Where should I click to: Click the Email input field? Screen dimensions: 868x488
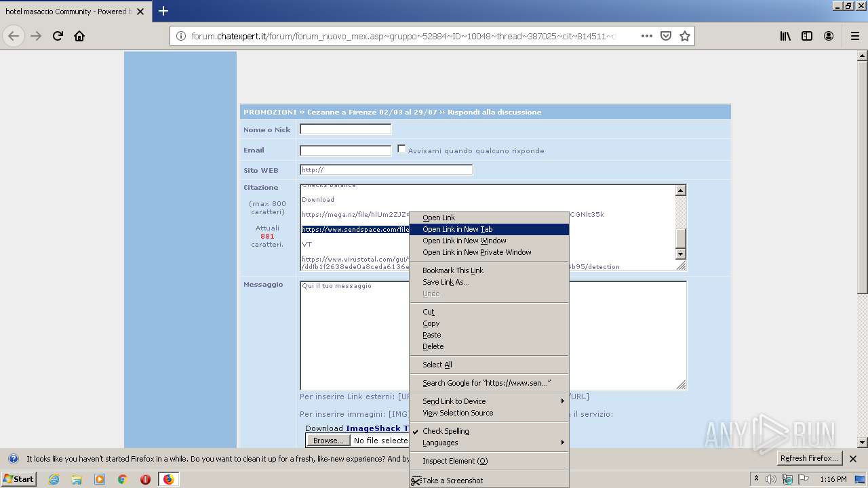click(346, 150)
